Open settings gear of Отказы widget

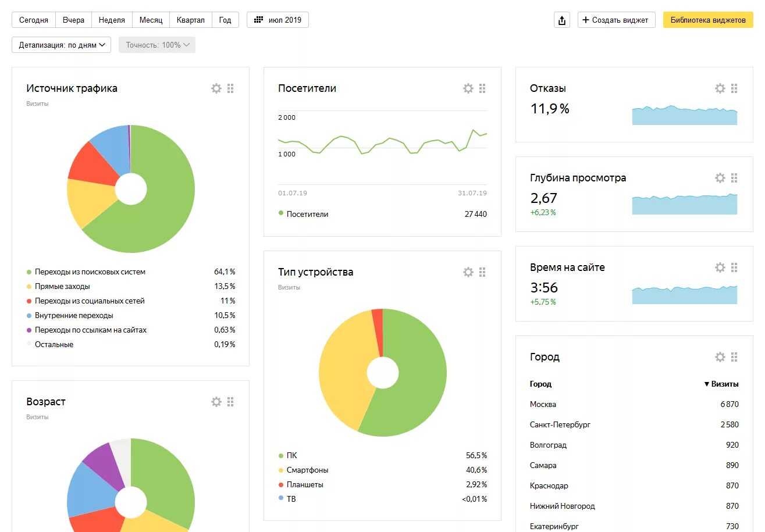point(720,88)
